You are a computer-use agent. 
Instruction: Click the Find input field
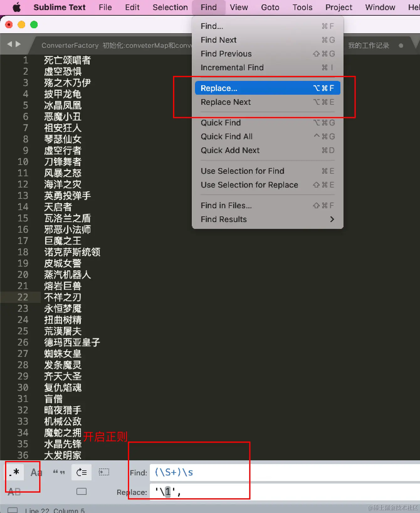coord(285,472)
